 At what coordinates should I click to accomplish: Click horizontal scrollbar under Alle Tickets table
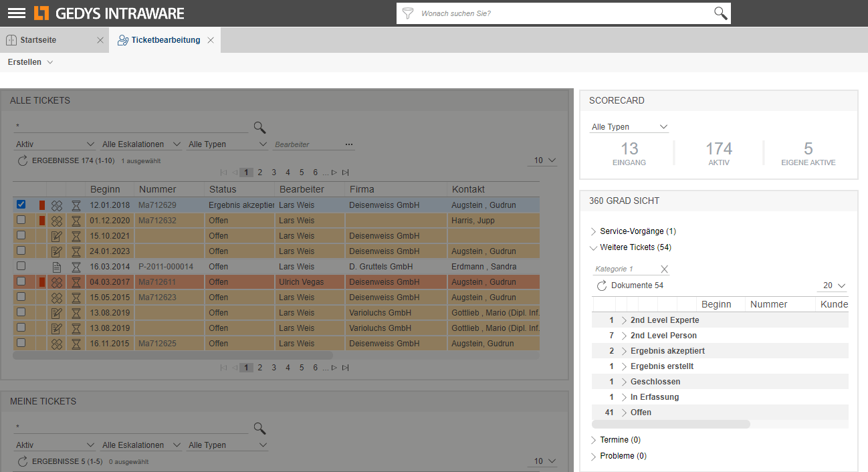point(173,356)
